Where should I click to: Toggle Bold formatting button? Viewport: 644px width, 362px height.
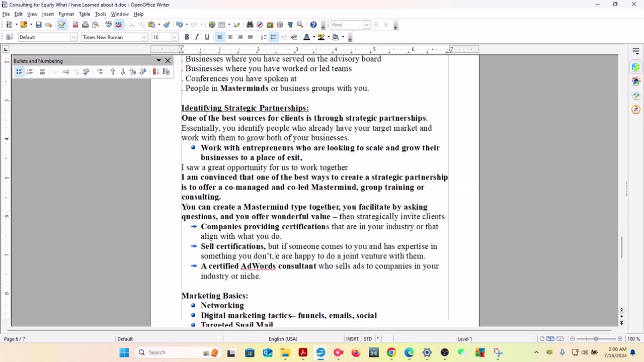[187, 37]
